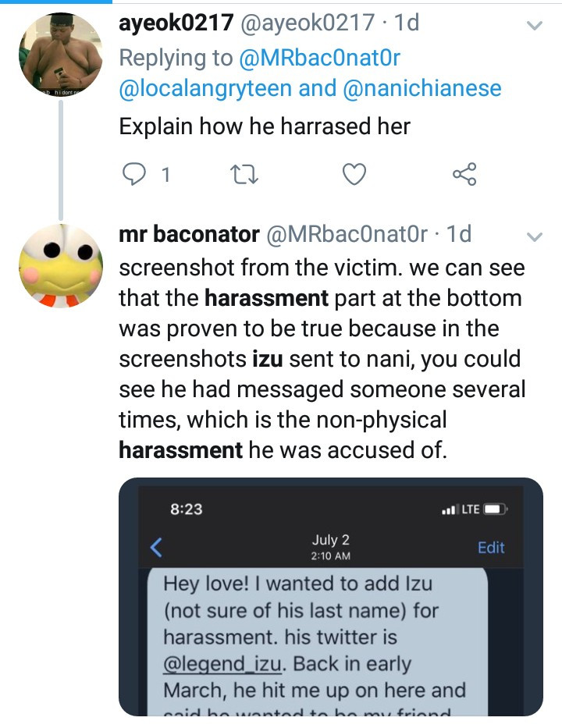This screenshot has width=562, height=728.
Task: Tap Edit in the embedded screenshot
Action: (491, 548)
